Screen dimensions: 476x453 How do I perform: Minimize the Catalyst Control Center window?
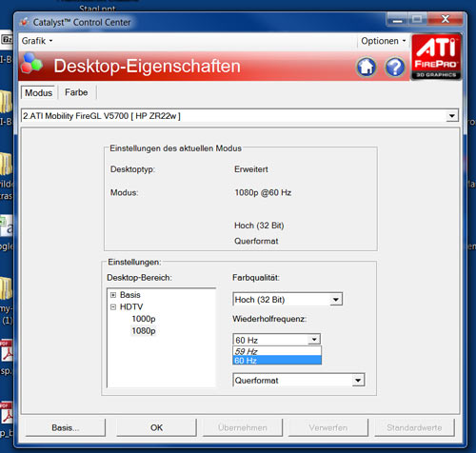click(x=397, y=20)
